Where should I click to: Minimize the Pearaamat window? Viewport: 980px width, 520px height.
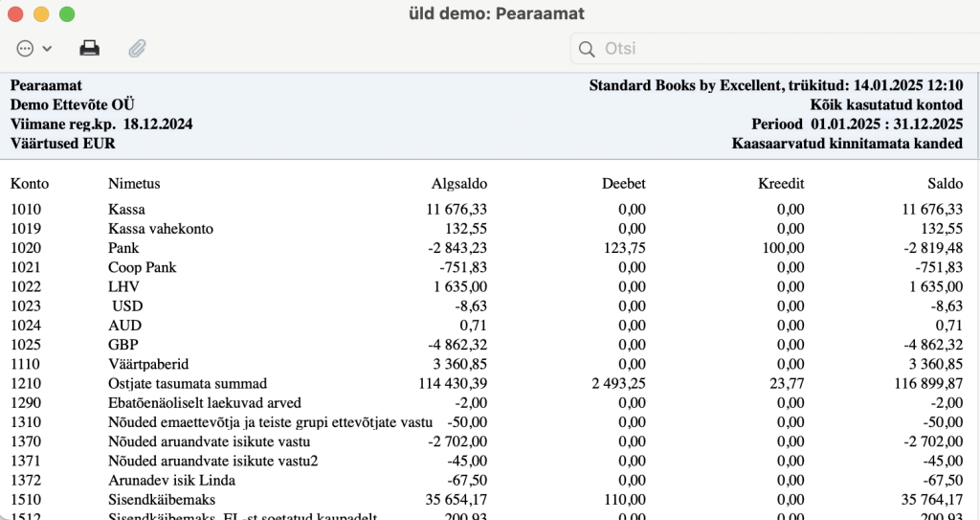pos(41,13)
